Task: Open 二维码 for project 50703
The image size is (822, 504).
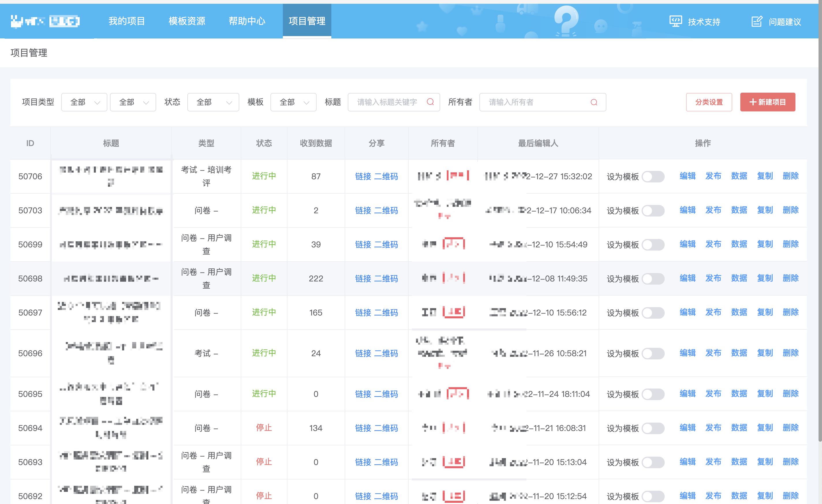Action: (x=386, y=210)
